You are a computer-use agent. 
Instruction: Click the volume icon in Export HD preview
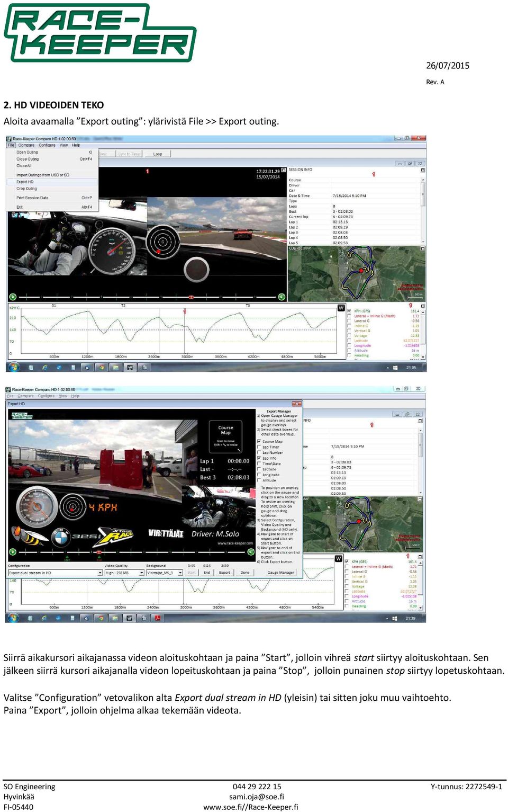point(251,552)
